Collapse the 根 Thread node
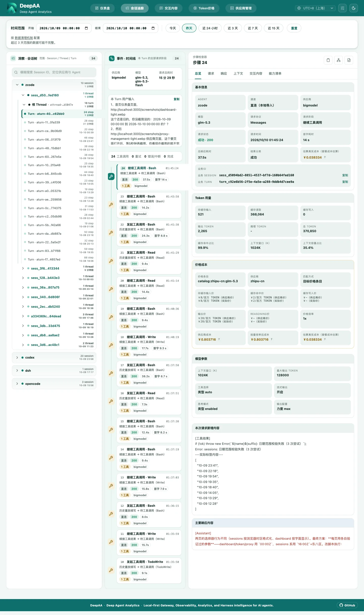The width and height of the screenshot is (364, 615). [x=24, y=105]
